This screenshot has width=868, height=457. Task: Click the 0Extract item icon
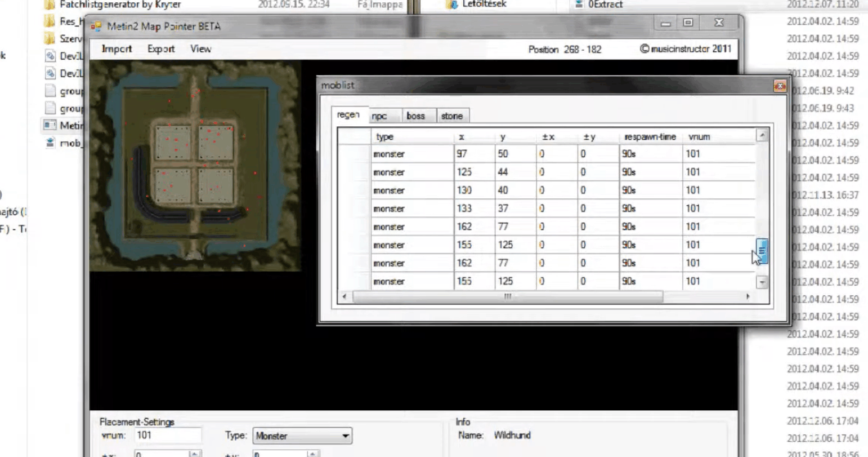click(x=578, y=5)
